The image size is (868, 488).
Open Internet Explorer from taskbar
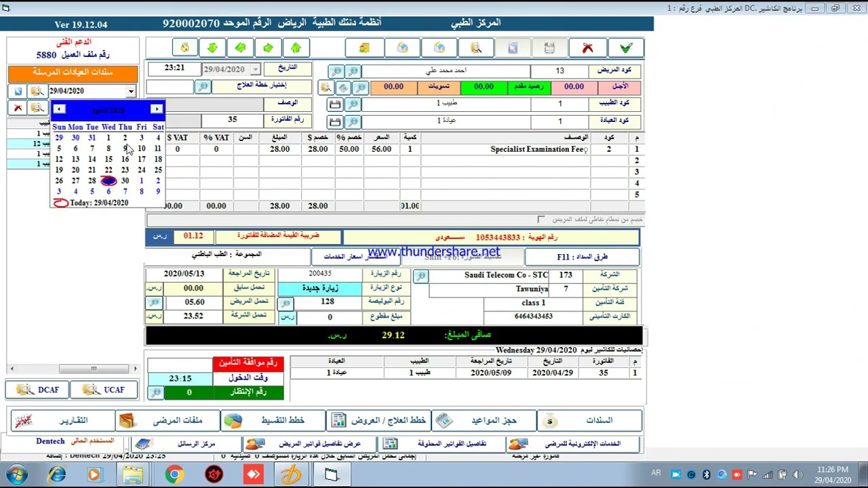[57, 474]
